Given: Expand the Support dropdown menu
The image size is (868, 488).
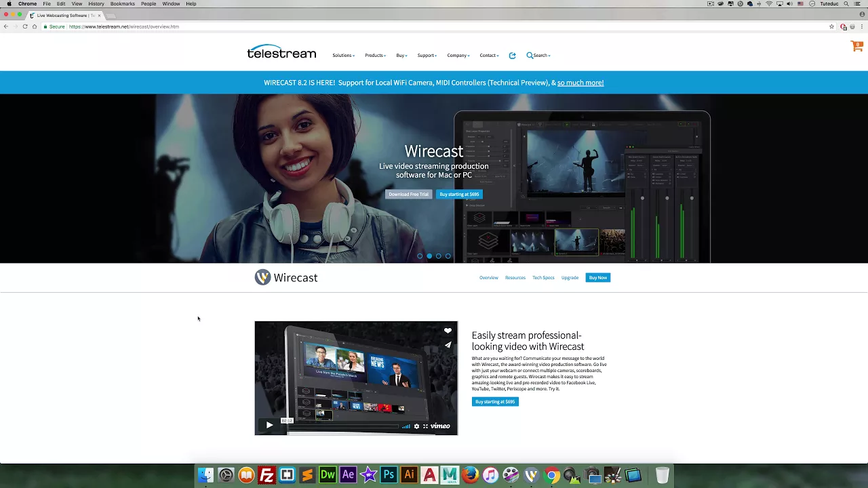Looking at the screenshot, I should [x=427, y=56].
